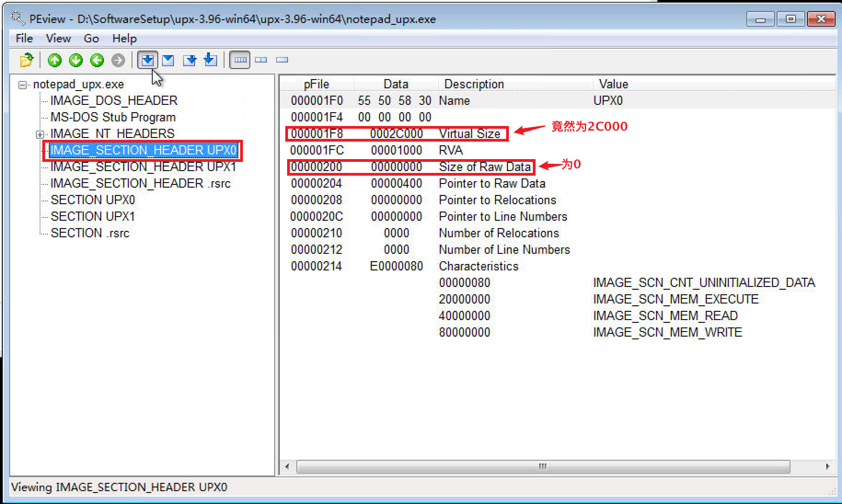Screen dimensions: 842x504
Task: Click the Description column header
Action: (x=474, y=84)
